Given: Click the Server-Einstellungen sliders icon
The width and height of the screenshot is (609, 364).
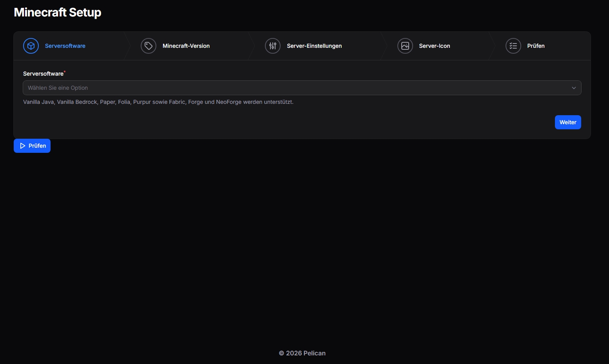Looking at the screenshot, I should coord(273,46).
